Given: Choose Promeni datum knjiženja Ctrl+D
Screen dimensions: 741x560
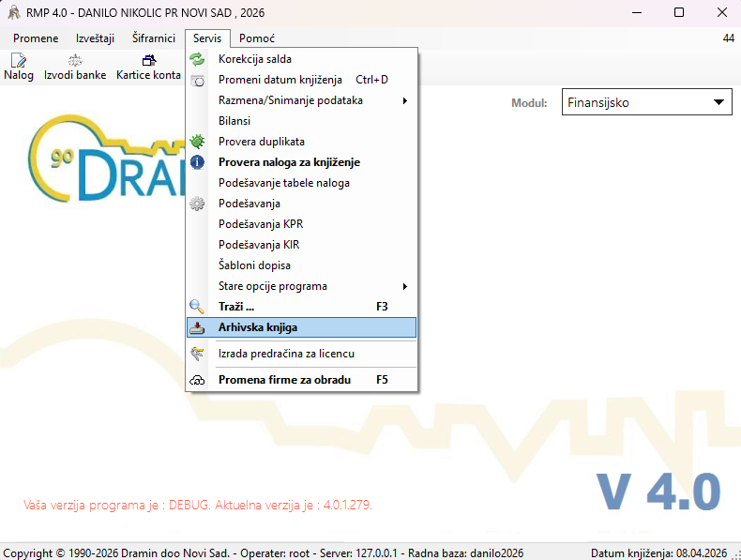Looking at the screenshot, I should pos(301,80).
